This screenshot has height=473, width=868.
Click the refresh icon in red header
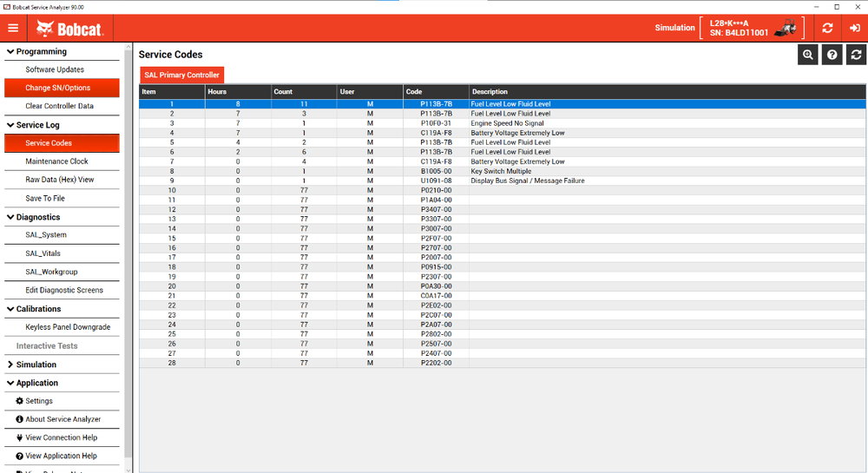[827, 28]
